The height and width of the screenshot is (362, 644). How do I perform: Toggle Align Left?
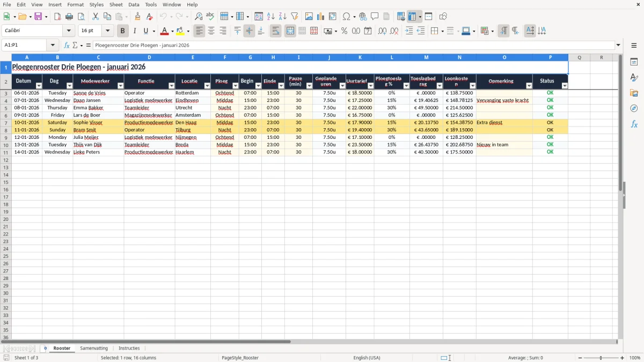(199, 31)
